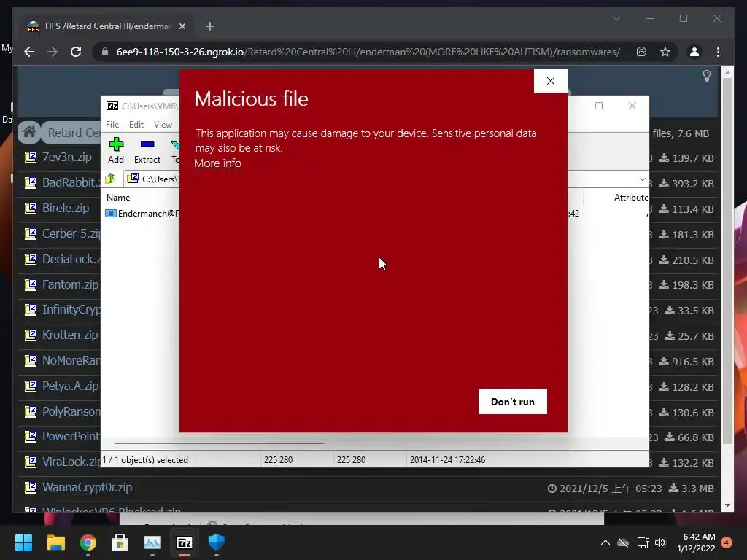This screenshot has width=747, height=560.
Task: Click the ngrok.io address bar
Action: (x=368, y=52)
